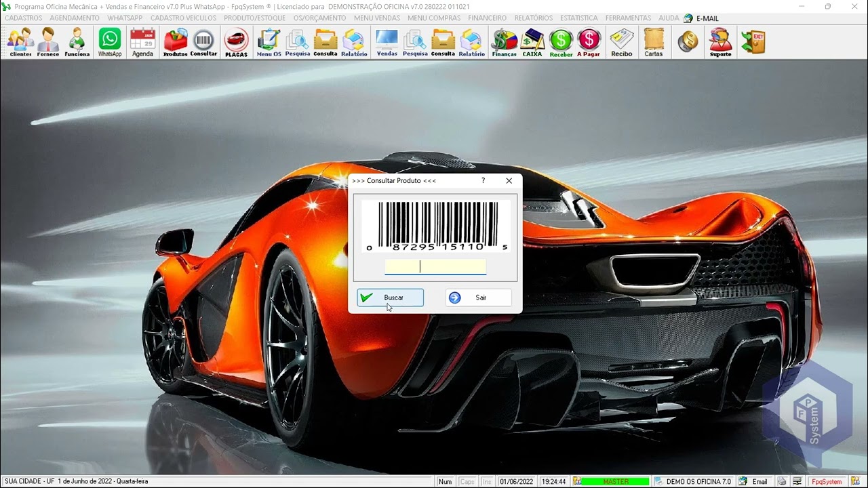Open the Clientes toolbar icon
Image resolution: width=868 pixels, height=488 pixels.
(x=20, y=42)
